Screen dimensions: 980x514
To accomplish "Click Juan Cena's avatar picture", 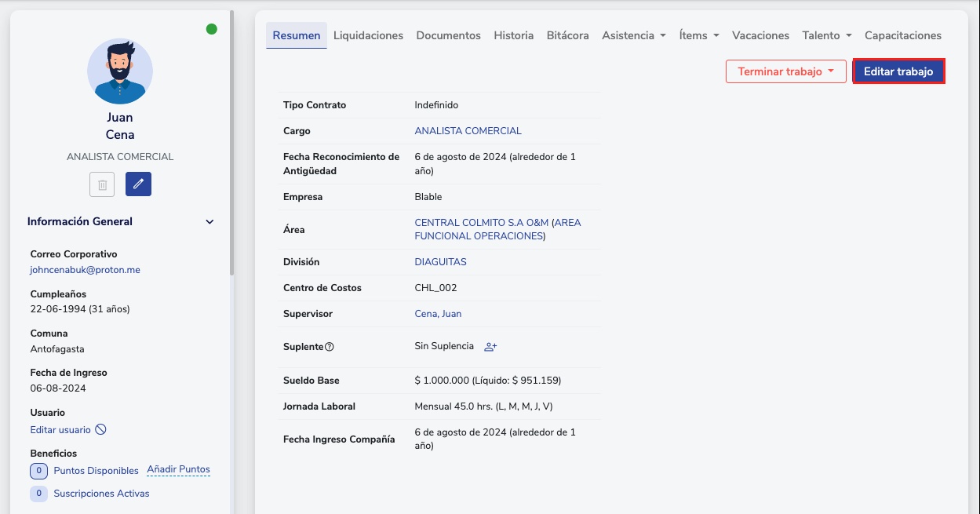I will (x=120, y=71).
